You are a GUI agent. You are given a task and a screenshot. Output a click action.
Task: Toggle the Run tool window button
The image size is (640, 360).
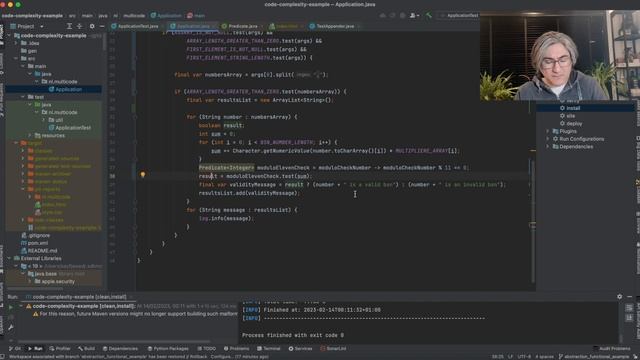tap(35, 349)
